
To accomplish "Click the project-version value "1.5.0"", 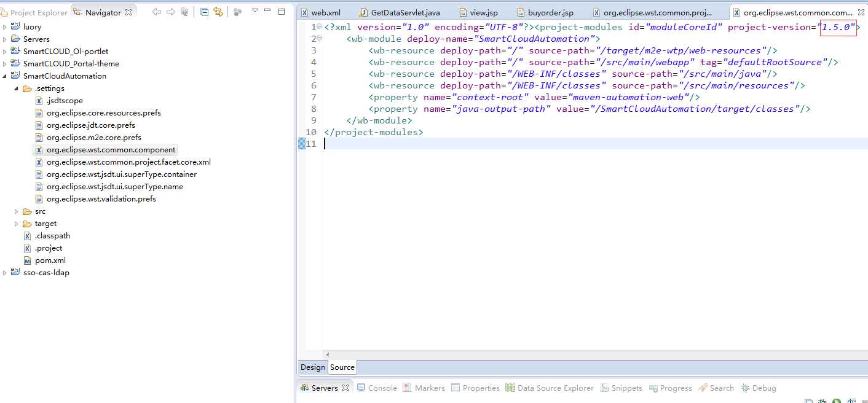I will [838, 27].
